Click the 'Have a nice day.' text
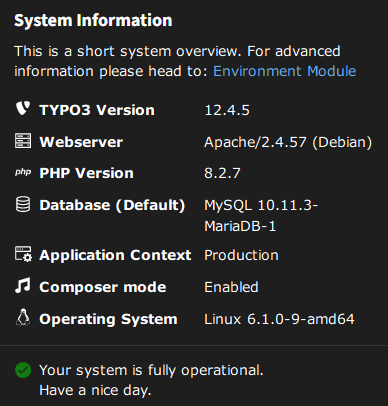The height and width of the screenshot is (406, 388). pyautogui.click(x=95, y=390)
